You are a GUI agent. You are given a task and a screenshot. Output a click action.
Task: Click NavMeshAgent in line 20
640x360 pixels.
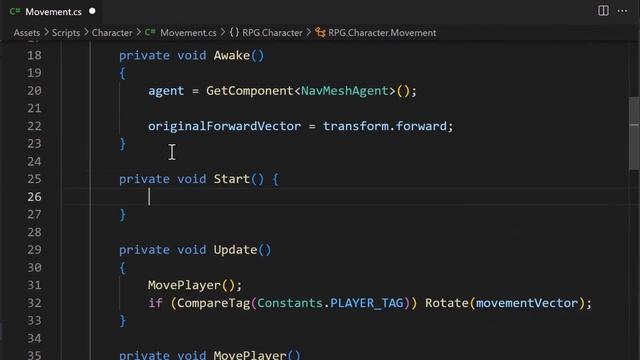[x=344, y=91]
